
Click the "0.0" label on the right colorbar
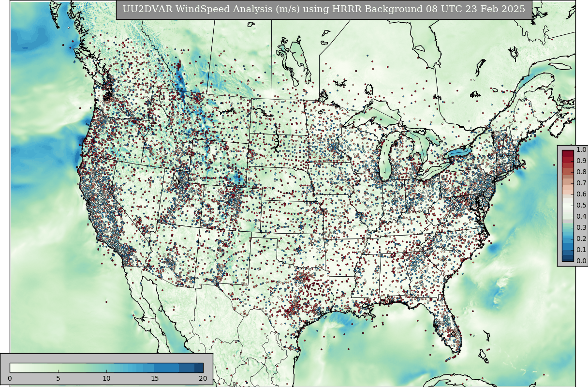coord(581,261)
